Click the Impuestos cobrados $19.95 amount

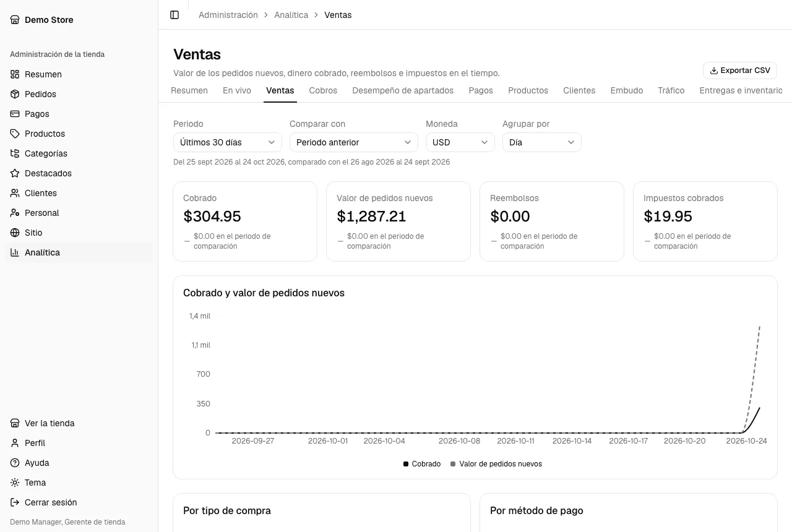pos(668,217)
